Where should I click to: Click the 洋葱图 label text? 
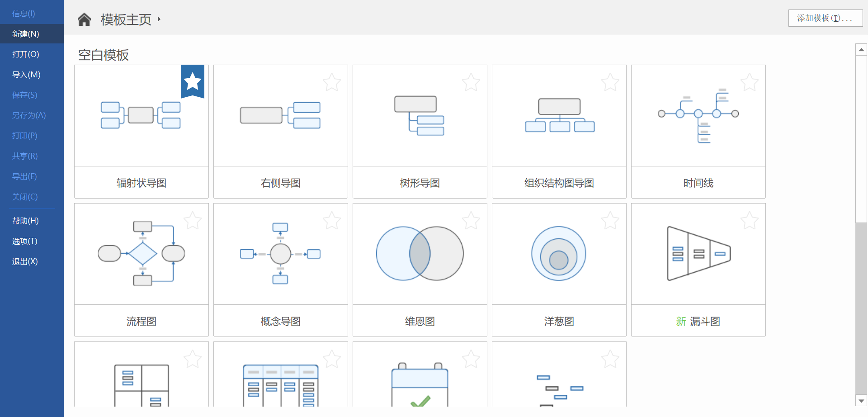[559, 321]
